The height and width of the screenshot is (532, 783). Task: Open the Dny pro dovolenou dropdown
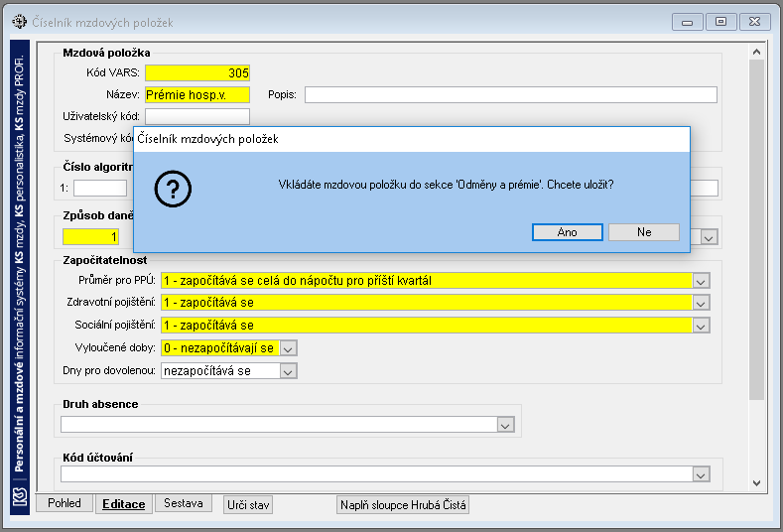(288, 371)
